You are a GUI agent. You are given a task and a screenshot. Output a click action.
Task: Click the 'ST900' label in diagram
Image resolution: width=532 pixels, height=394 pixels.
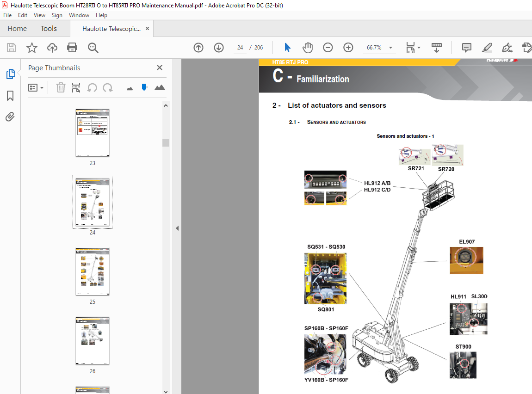pos(464,346)
